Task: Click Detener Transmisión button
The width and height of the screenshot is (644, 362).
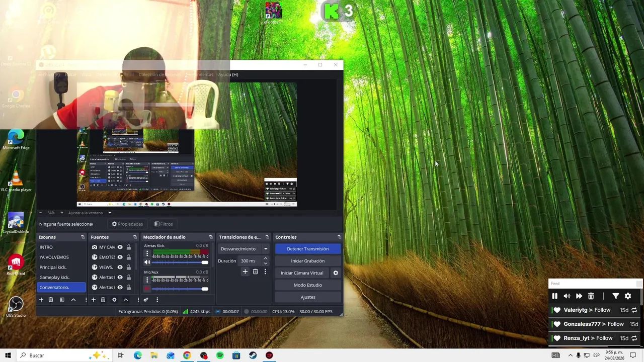Action: tap(308, 249)
